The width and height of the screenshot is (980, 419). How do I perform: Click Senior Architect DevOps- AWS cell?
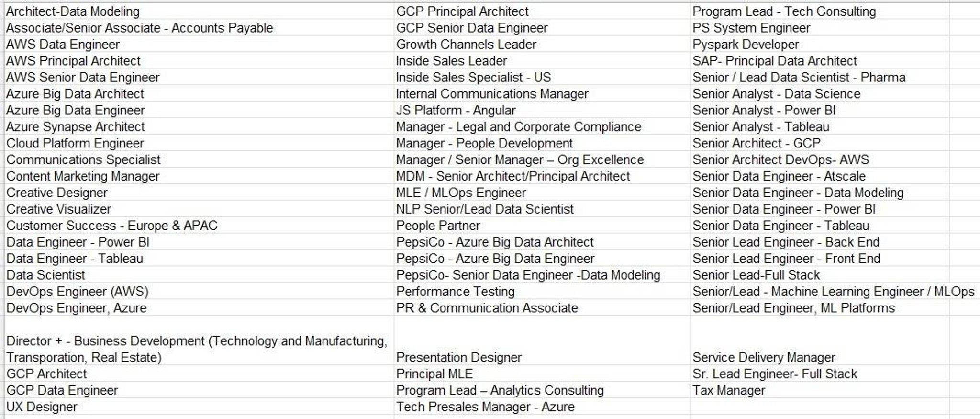(x=820, y=159)
